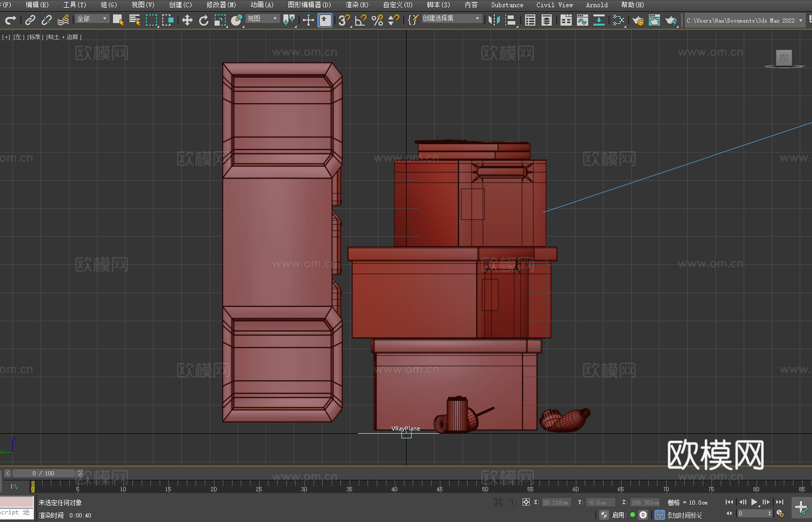Choose the Rectangular Selection Region icon

click(x=151, y=20)
